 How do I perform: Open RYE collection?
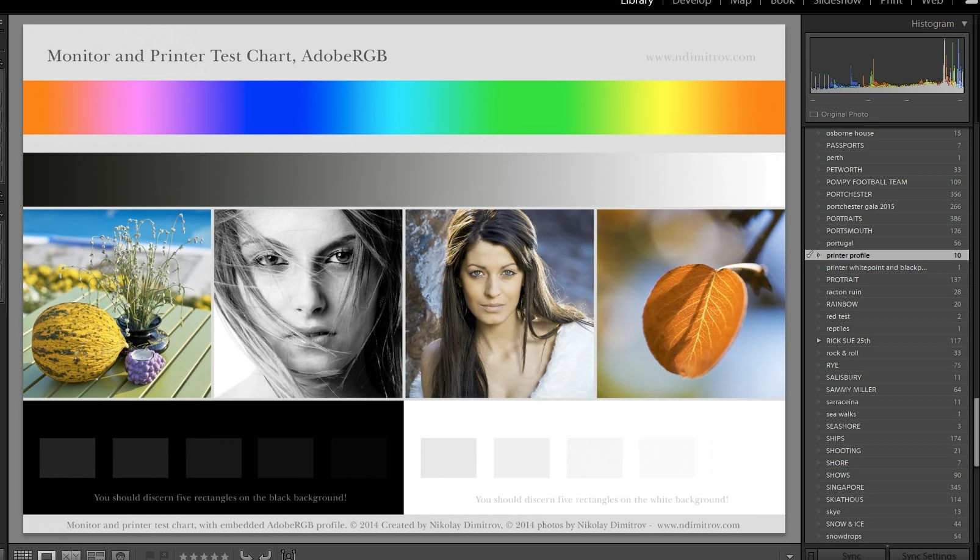(x=887, y=365)
